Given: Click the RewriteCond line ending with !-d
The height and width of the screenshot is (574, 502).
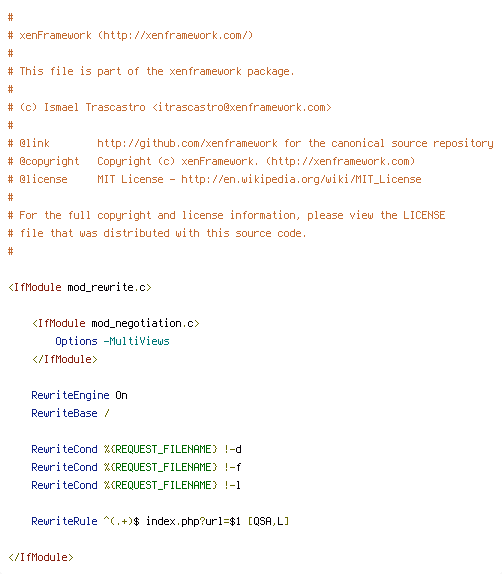Looking at the screenshot, I should (136, 449).
